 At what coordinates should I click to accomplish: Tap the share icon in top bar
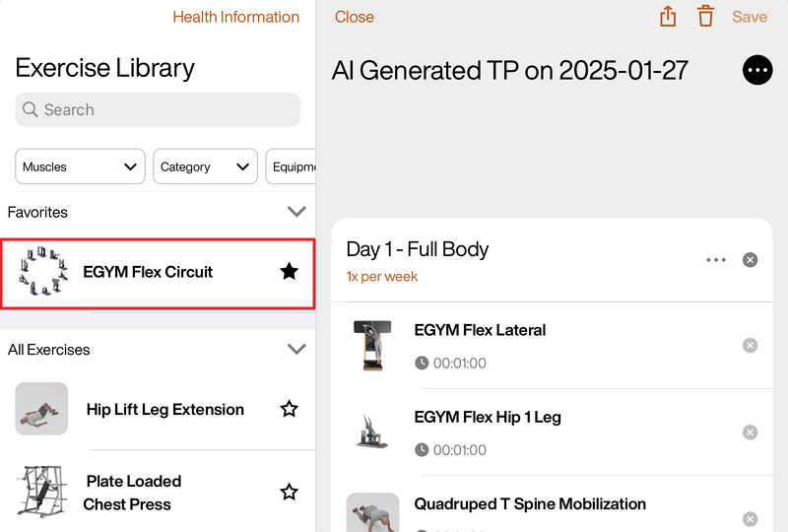(668, 17)
